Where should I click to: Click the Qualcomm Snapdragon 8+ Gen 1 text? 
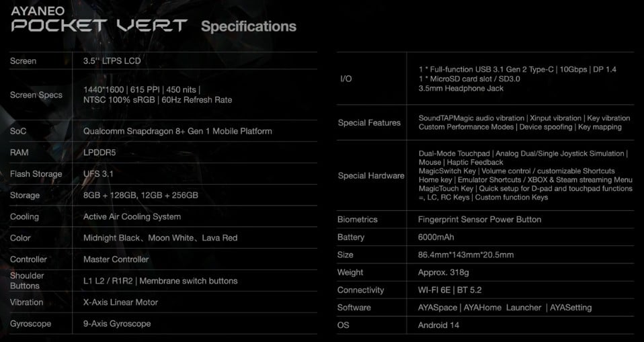[177, 131]
